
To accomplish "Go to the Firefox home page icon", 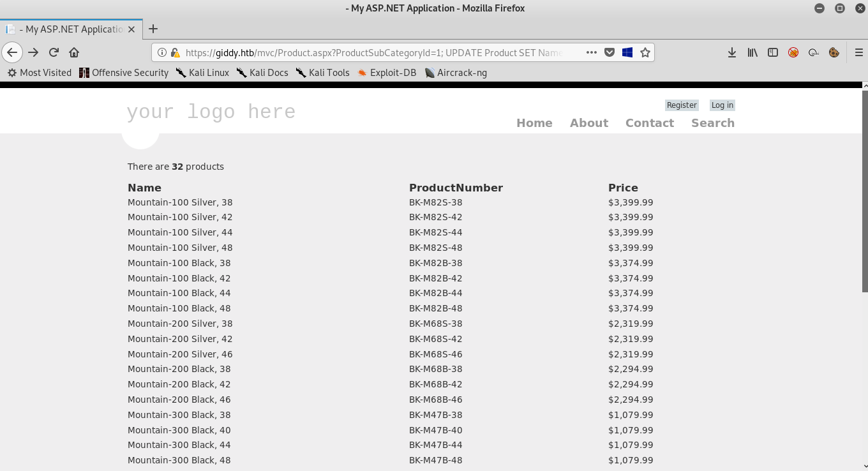I will click(x=74, y=52).
